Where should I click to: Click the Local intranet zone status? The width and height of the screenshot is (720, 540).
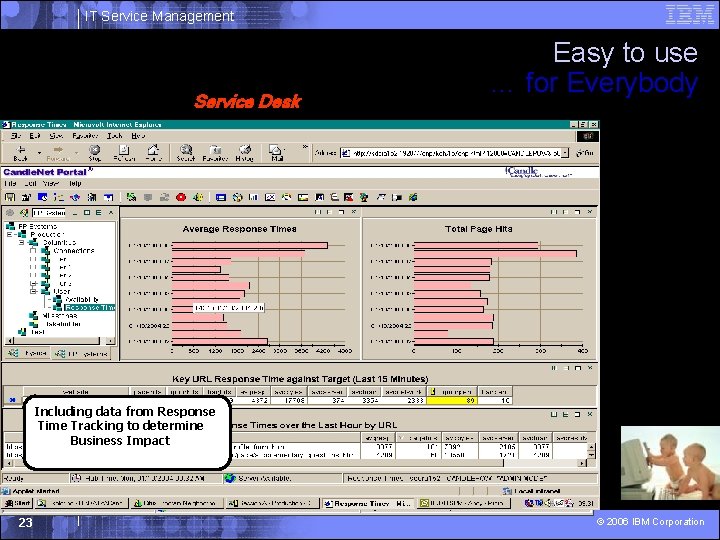(532, 491)
